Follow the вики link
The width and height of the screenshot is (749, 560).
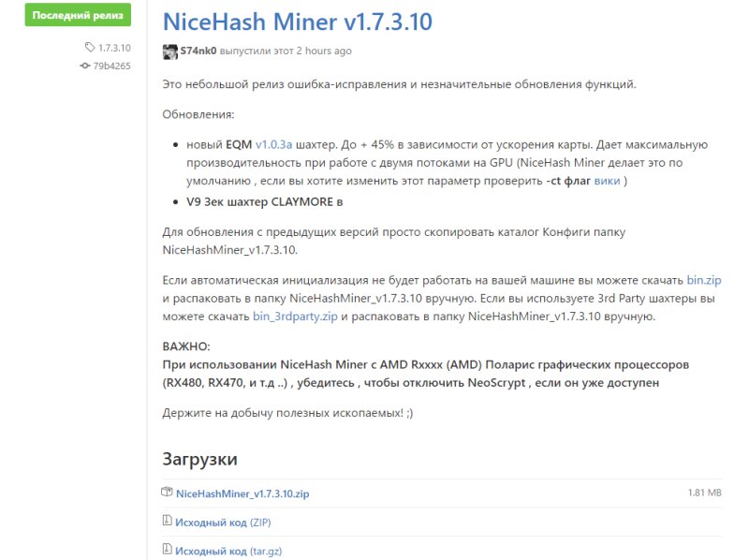pyautogui.click(x=607, y=180)
